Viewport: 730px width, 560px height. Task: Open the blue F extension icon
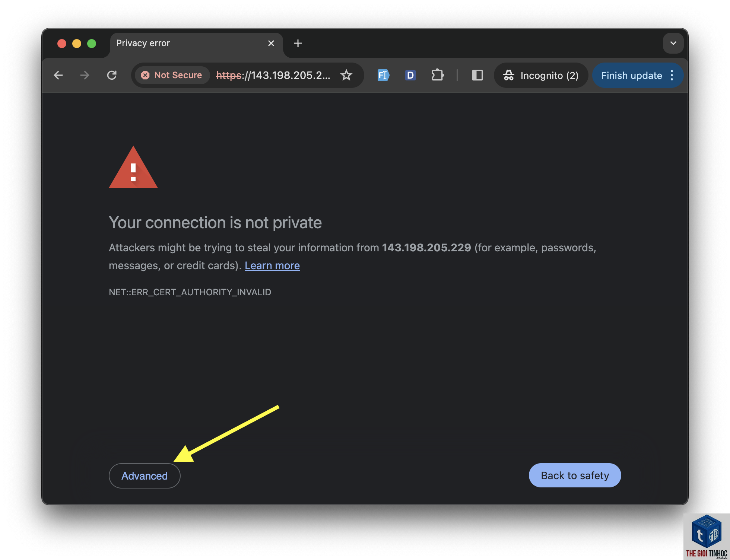383,75
